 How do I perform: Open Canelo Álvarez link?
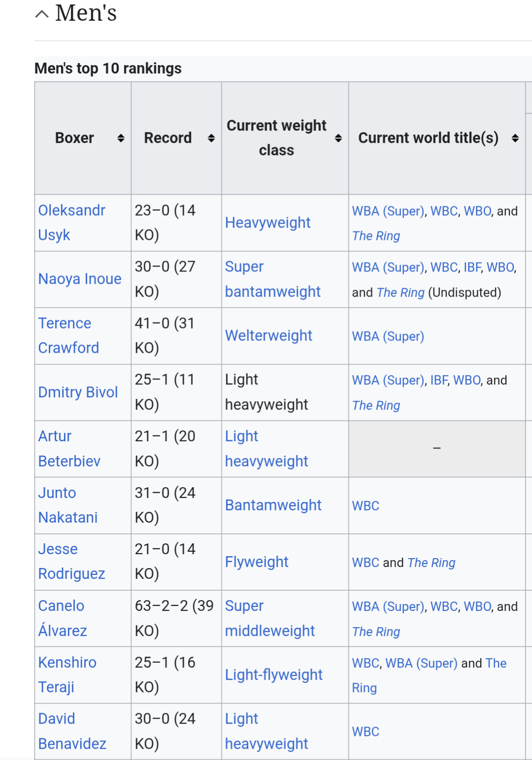tap(63, 618)
